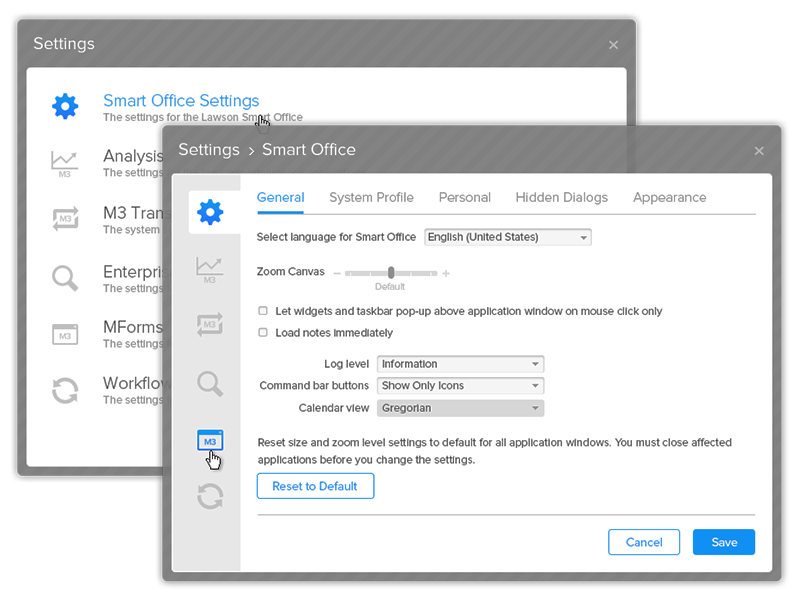Switch to the General tab
The image size is (800, 600).
281,197
